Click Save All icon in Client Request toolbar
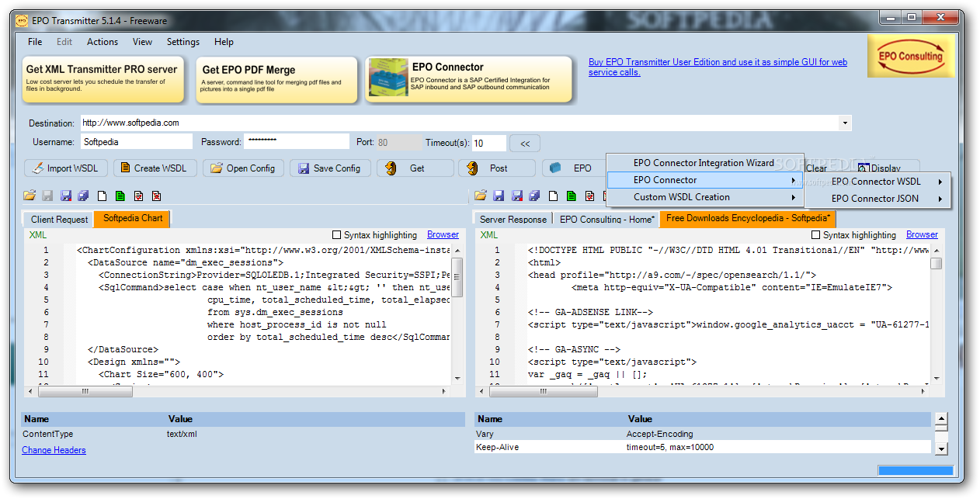 (x=83, y=196)
